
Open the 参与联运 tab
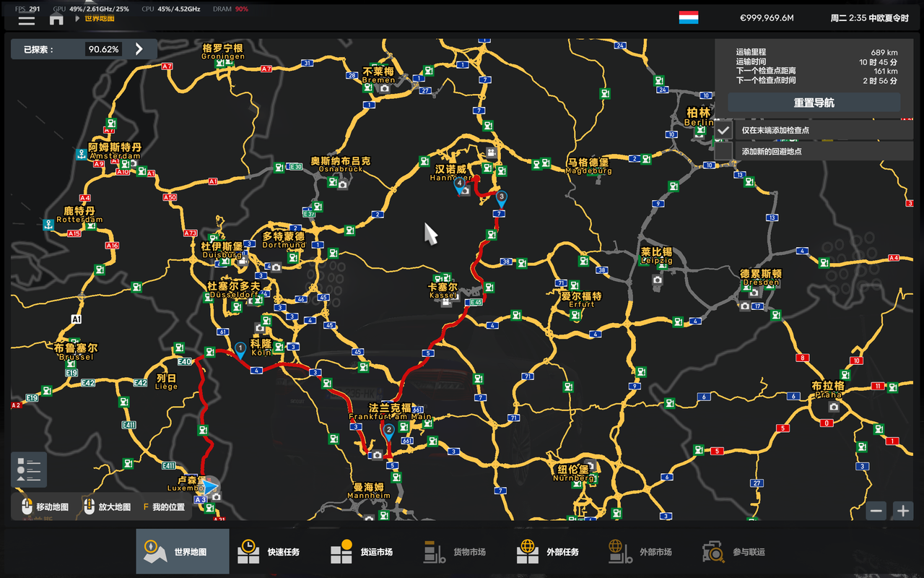[x=741, y=551]
